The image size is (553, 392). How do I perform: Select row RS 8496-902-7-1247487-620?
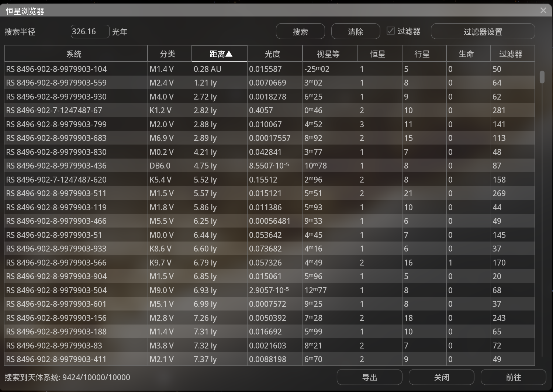[x=270, y=180]
